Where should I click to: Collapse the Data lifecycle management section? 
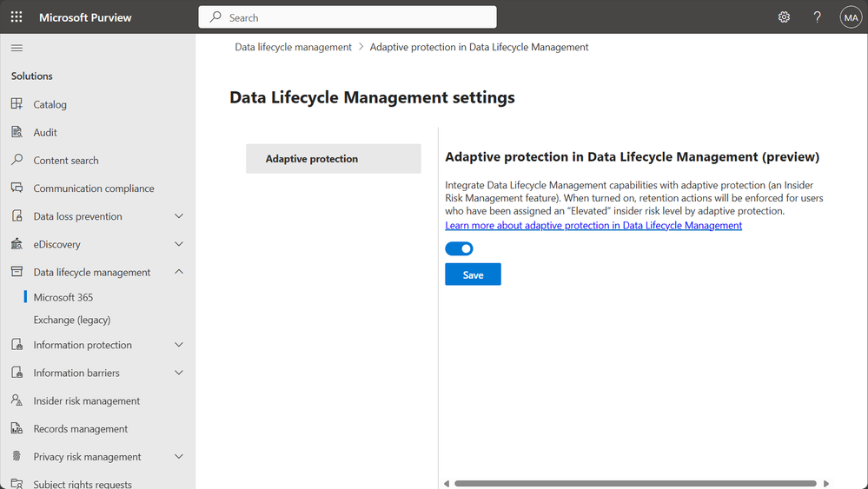pos(179,272)
